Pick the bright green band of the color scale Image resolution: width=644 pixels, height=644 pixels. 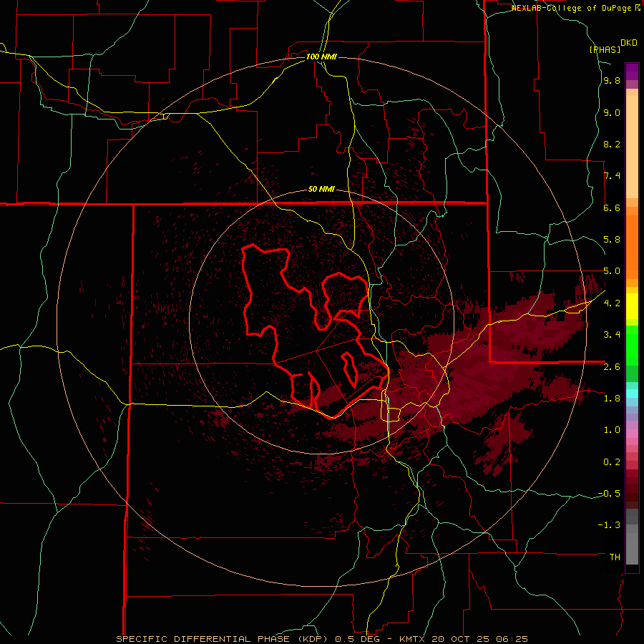[632, 346]
